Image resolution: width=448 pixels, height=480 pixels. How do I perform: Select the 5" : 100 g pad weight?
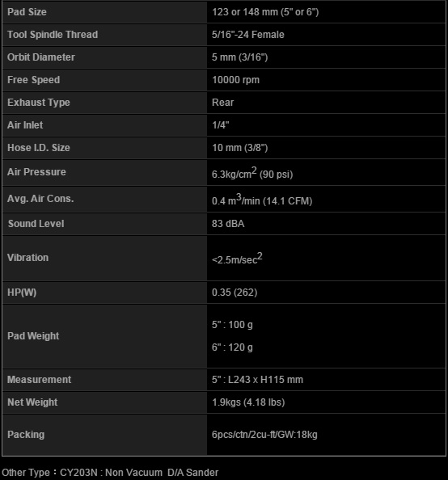232,325
